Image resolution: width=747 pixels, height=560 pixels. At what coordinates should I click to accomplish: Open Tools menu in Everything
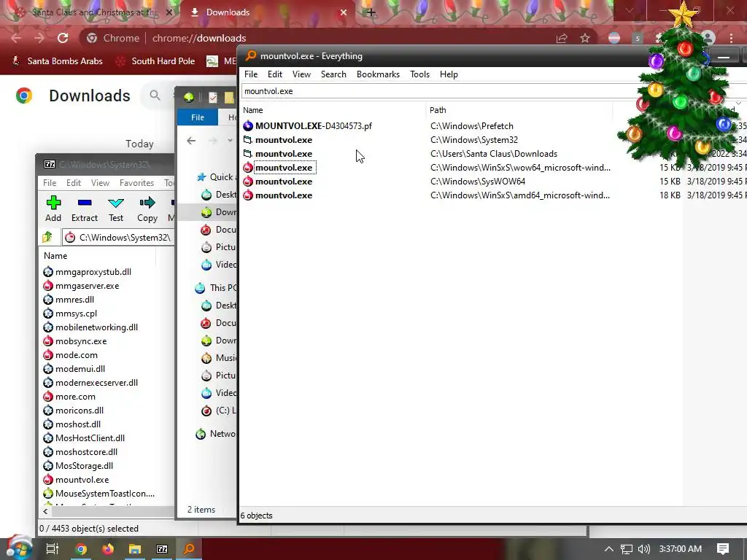point(419,74)
